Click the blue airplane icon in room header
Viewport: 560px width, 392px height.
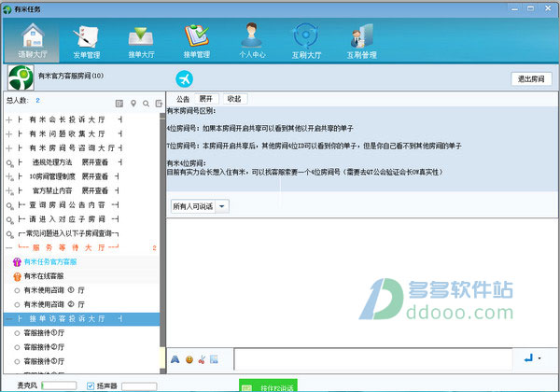184,79
